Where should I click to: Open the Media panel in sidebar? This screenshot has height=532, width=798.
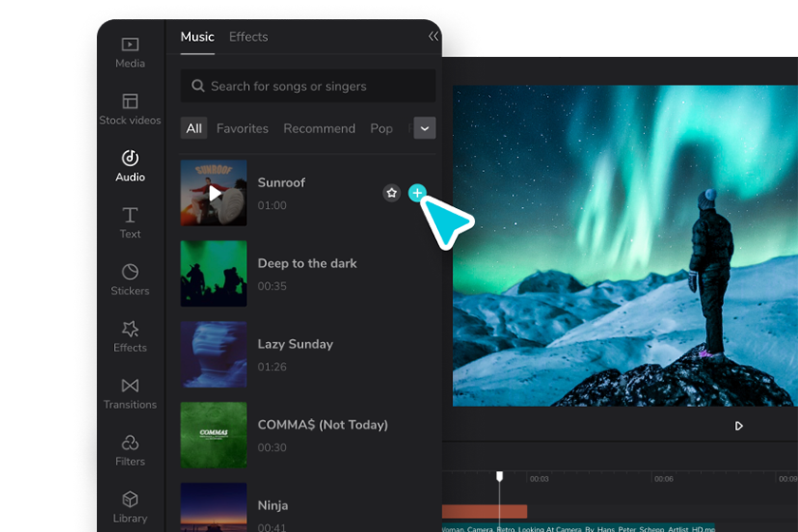pos(130,52)
